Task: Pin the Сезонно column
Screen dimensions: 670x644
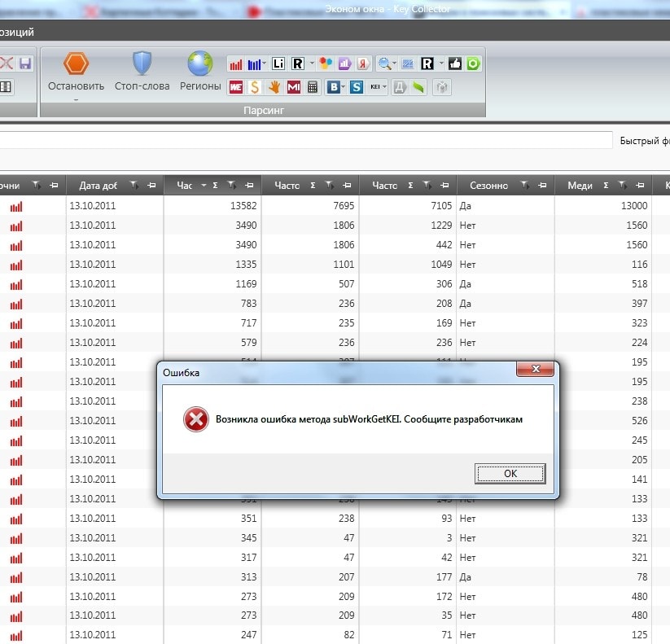Action: point(541,186)
